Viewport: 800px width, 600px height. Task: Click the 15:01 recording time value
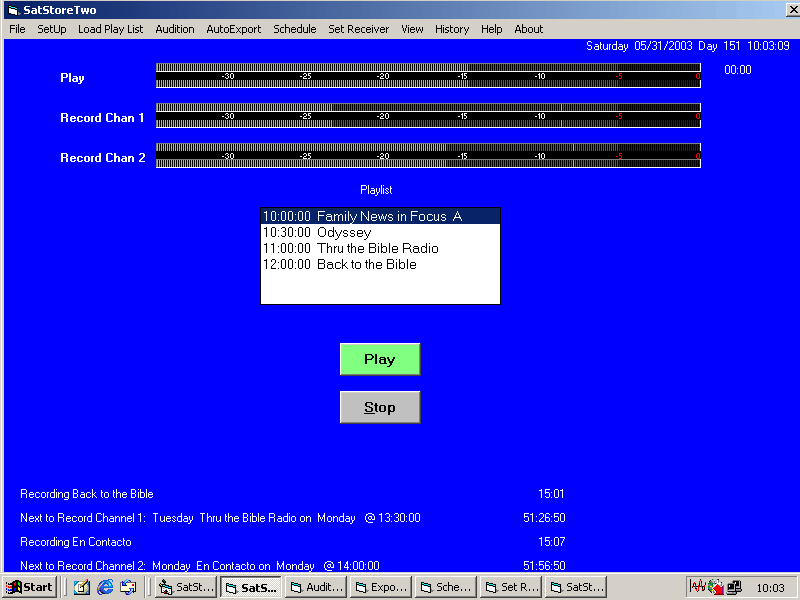click(x=551, y=494)
